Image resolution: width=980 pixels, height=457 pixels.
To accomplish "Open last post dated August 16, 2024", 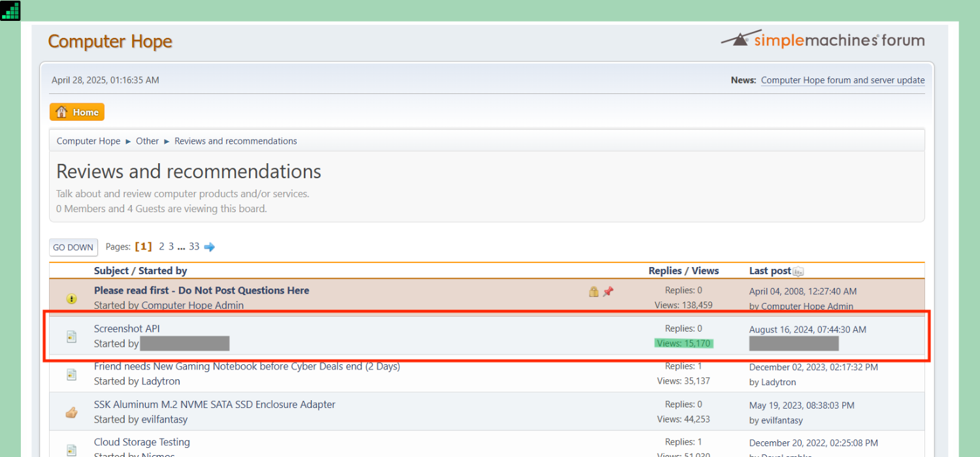I will [x=808, y=330].
